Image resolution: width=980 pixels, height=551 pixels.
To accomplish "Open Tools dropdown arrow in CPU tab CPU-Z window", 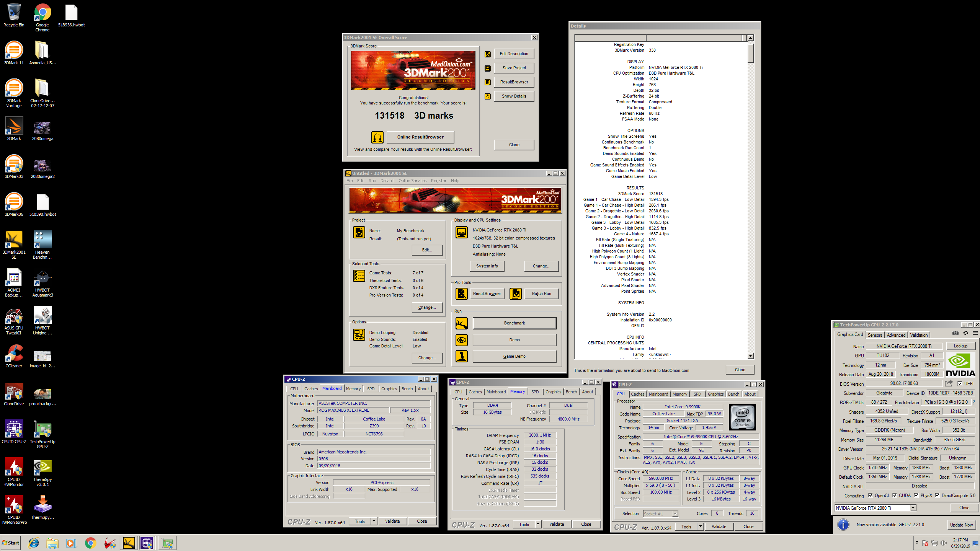I will pos(701,527).
